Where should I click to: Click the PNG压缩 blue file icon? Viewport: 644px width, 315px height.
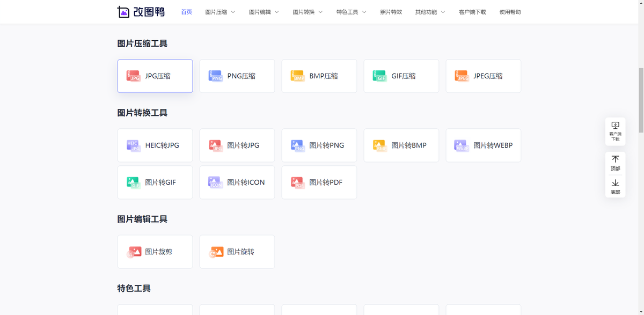click(x=215, y=76)
